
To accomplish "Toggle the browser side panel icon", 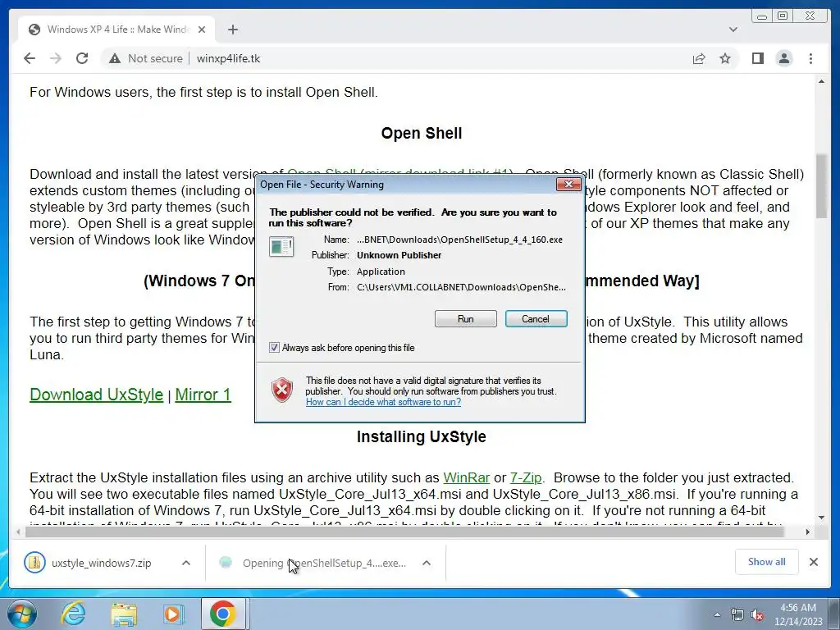I will click(757, 58).
